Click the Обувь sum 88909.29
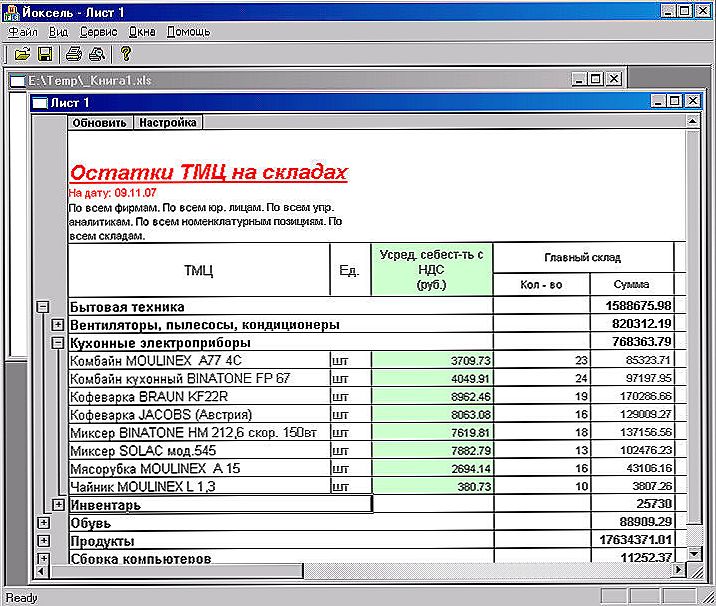 click(646, 522)
